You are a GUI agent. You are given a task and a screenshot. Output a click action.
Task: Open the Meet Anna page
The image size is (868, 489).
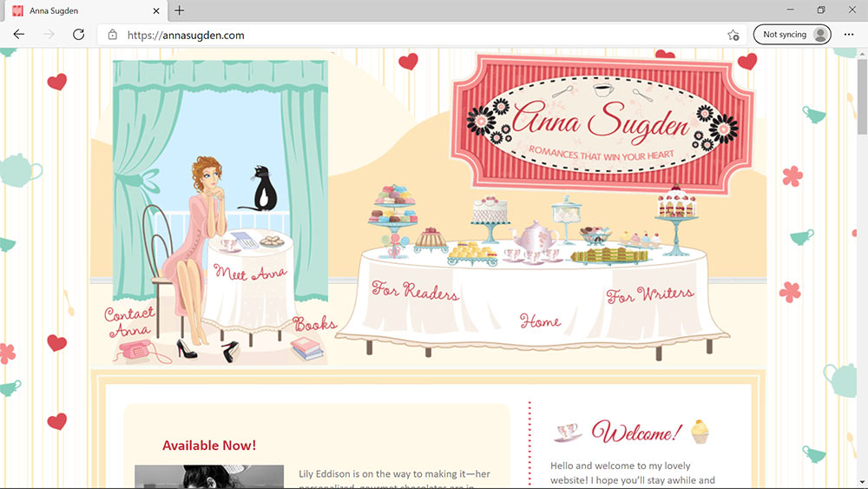[x=250, y=274]
